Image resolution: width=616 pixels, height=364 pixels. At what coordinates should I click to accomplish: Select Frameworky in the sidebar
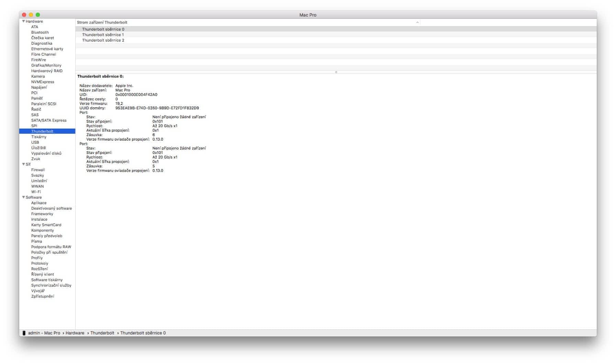[x=42, y=214]
